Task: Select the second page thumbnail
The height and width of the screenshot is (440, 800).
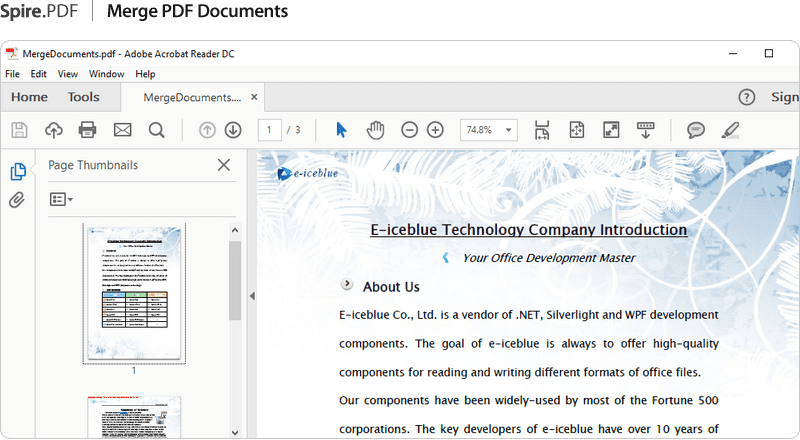Action: coord(134,417)
